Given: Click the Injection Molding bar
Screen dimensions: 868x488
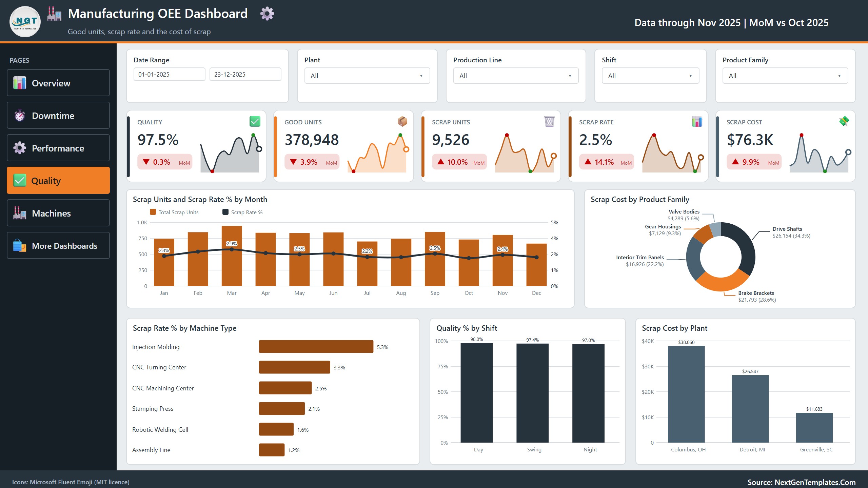Looking at the screenshot, I should pos(316,347).
